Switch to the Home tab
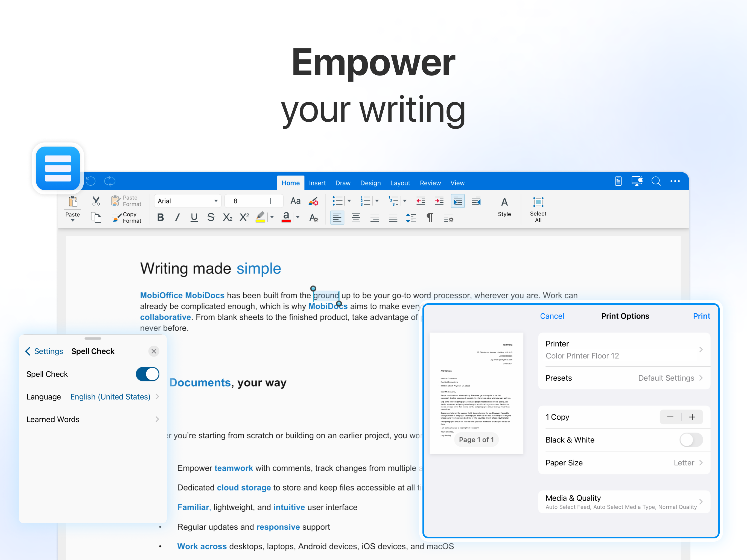The width and height of the screenshot is (747, 560). tap(291, 183)
